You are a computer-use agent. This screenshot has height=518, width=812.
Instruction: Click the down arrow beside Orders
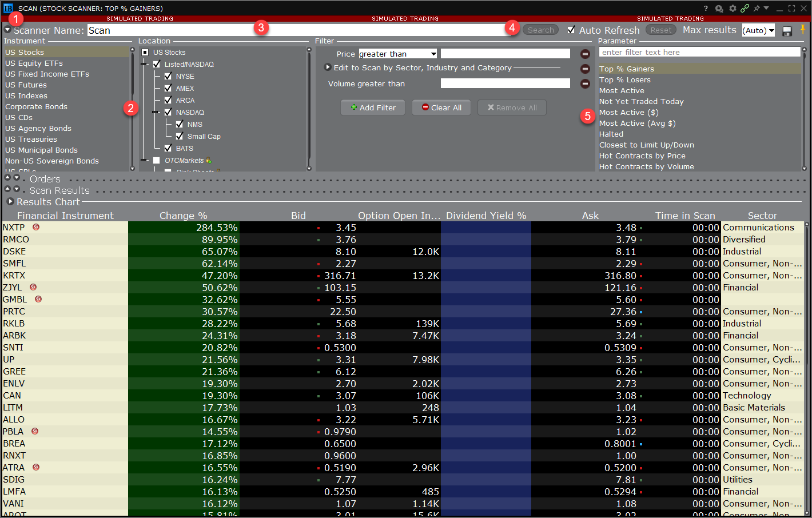[17, 178]
